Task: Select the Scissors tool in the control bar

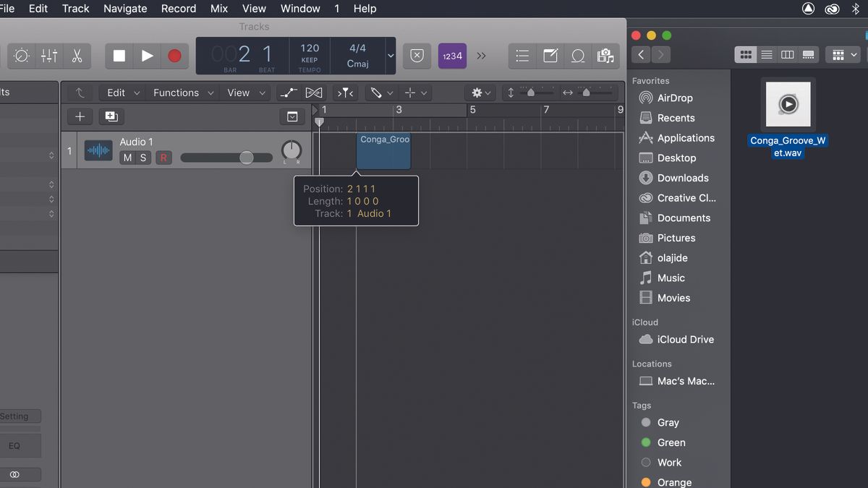Action: pos(77,56)
